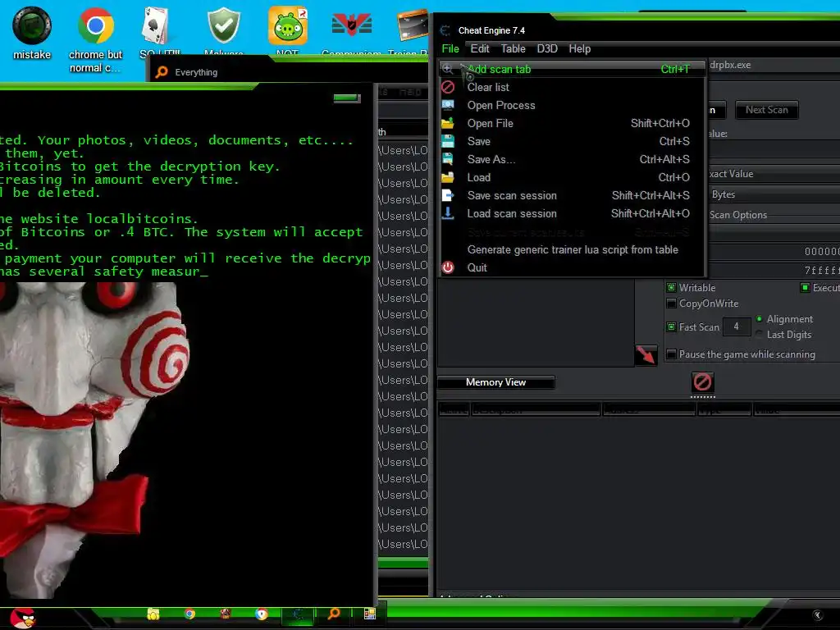Viewport: 840px width, 630px height.
Task: Select the Last Digits radio button
Action: tap(759, 335)
